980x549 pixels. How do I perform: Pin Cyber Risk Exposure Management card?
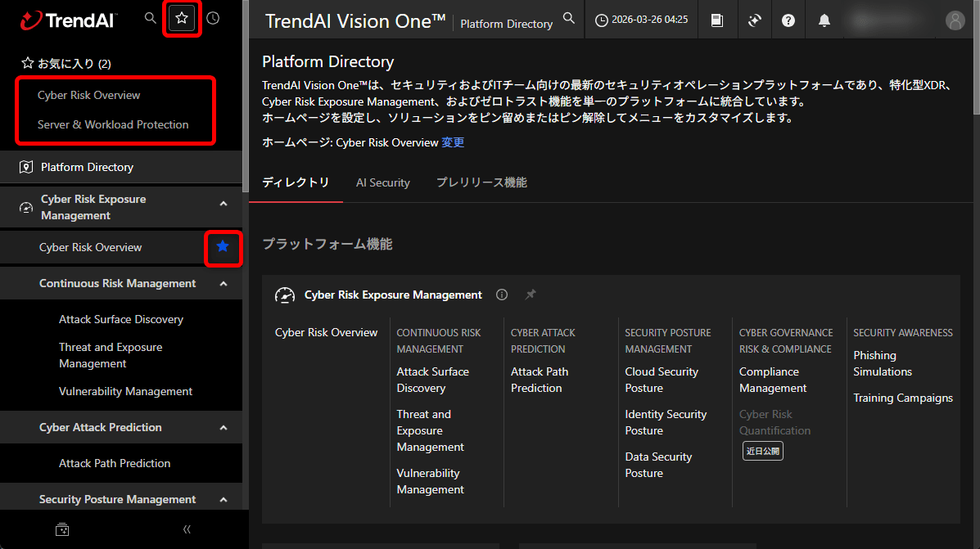pyautogui.click(x=530, y=295)
